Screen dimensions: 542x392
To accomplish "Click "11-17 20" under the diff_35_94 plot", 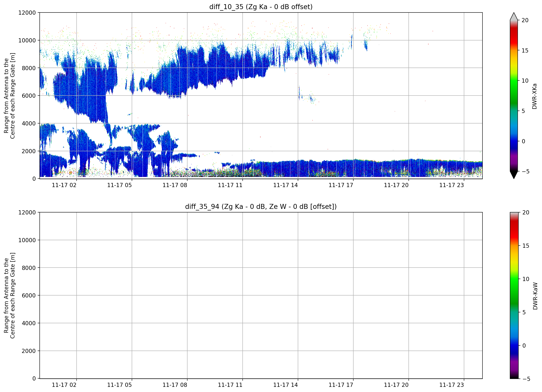I will [x=396, y=385].
